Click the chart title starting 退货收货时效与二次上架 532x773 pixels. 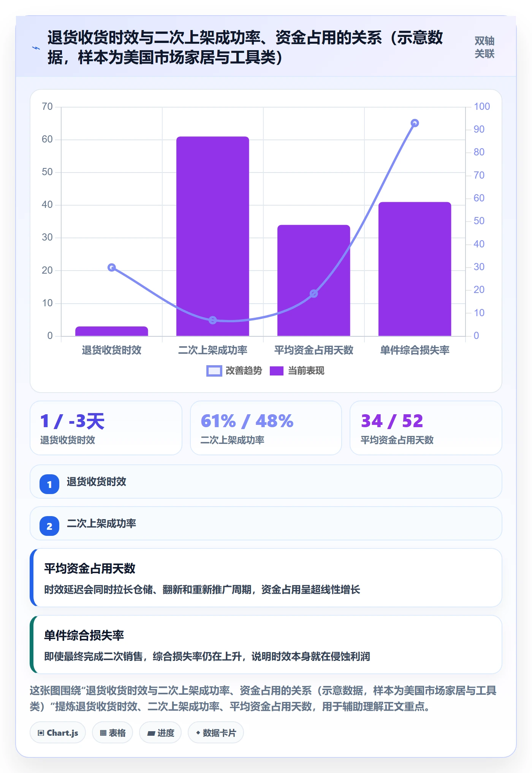[x=245, y=48]
